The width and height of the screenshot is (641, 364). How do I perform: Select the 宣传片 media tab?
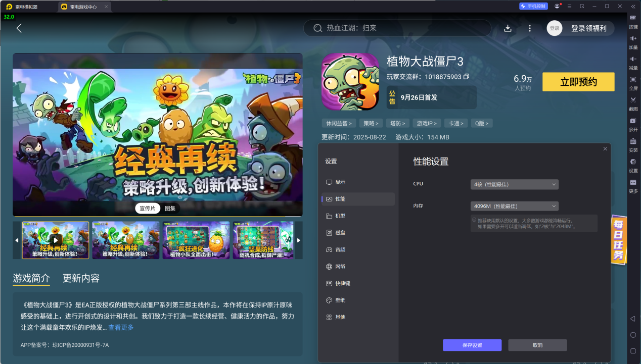[148, 209]
